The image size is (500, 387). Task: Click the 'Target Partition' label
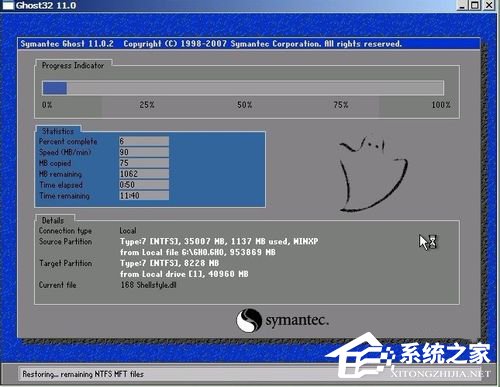pos(65,263)
